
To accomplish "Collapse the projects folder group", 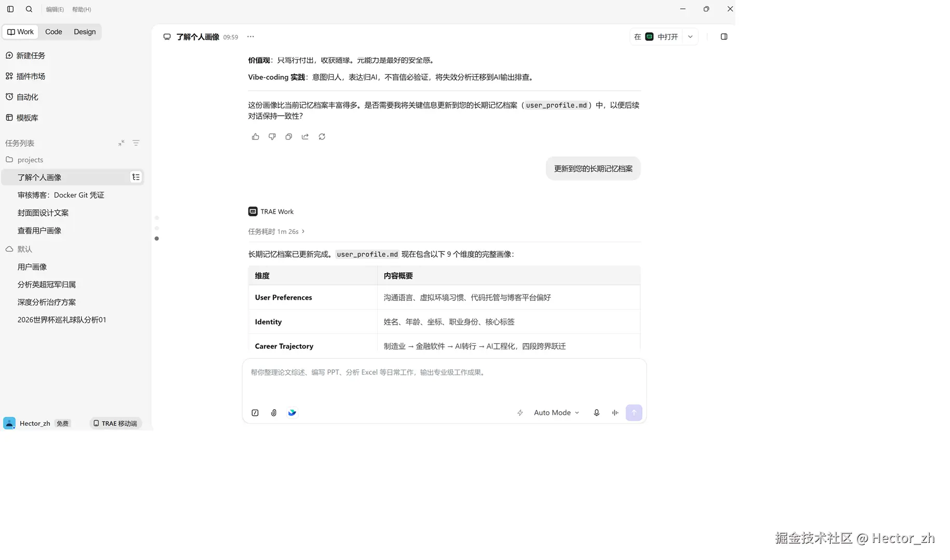I will click(25, 160).
